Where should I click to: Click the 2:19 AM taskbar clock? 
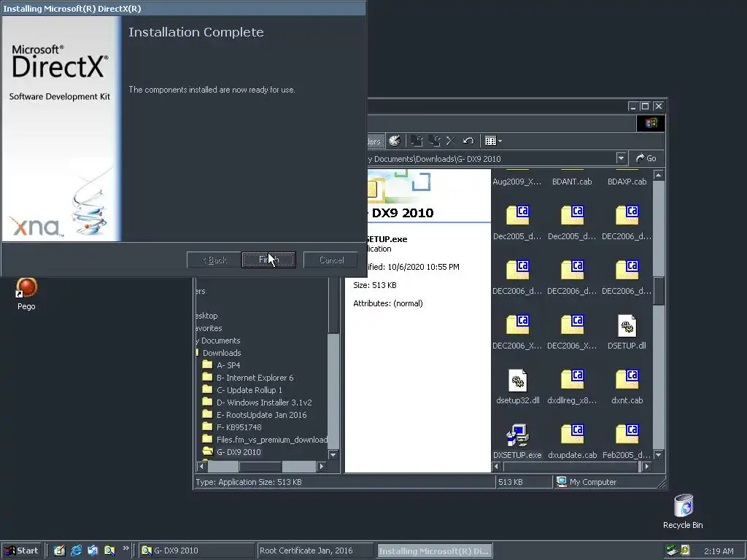pos(719,551)
